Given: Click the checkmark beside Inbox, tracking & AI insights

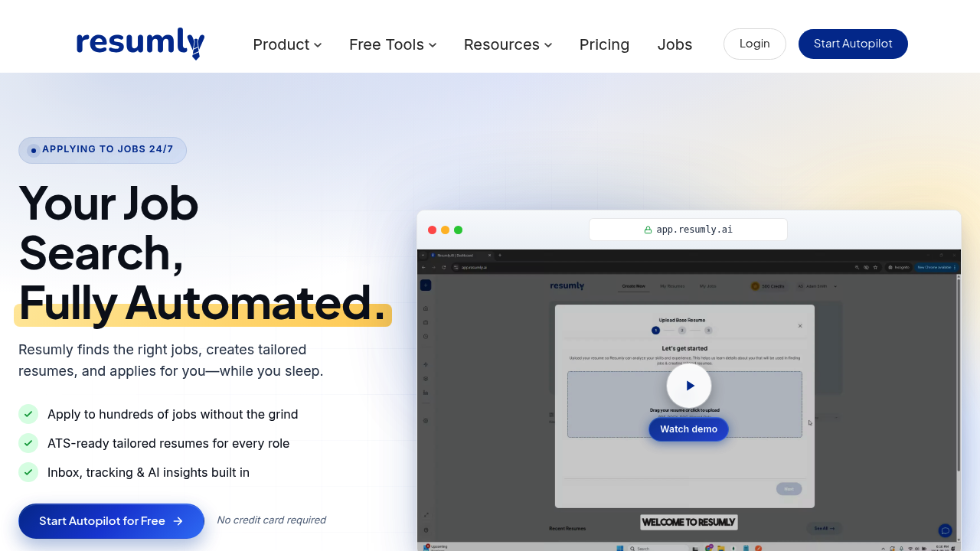Looking at the screenshot, I should coord(28,472).
